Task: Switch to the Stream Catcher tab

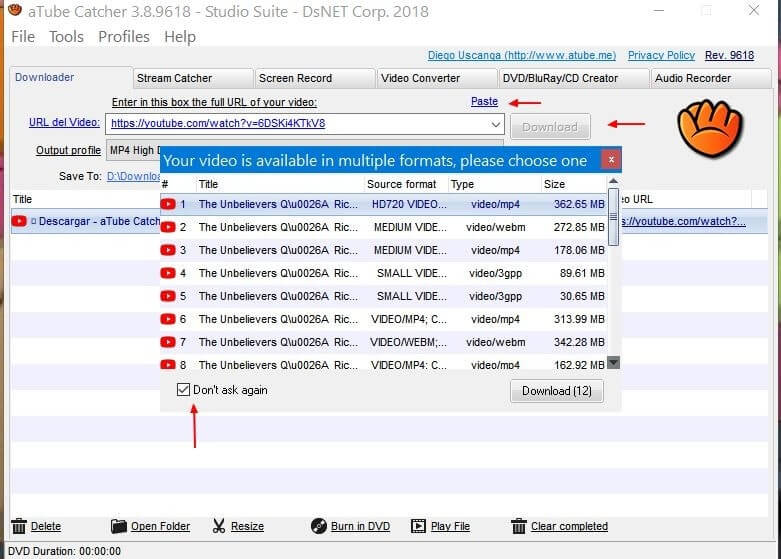Action: pyautogui.click(x=193, y=78)
